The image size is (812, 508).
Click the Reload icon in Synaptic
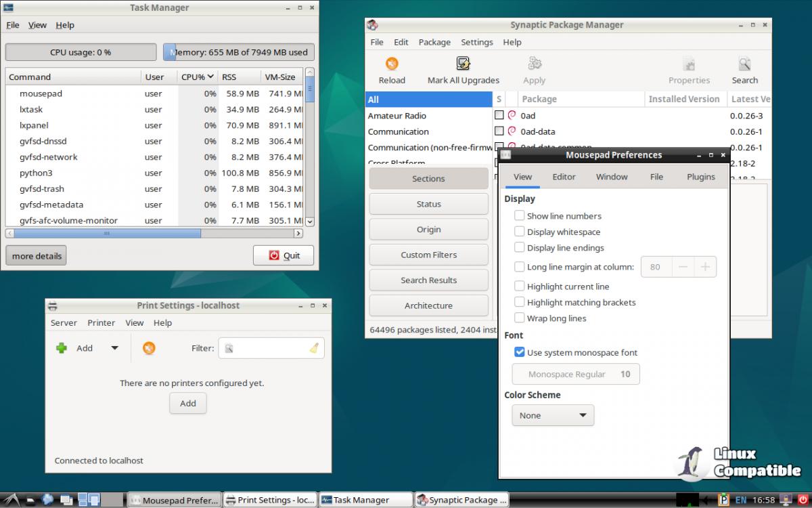pos(392,64)
